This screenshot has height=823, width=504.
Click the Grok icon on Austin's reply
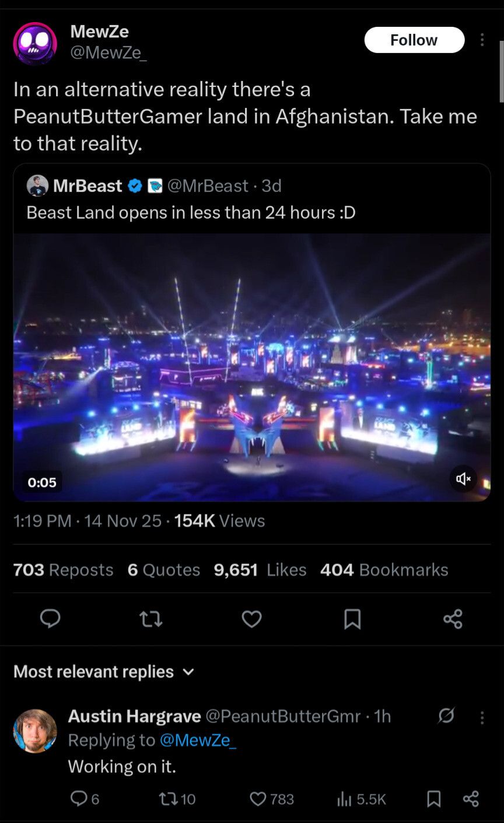click(446, 716)
